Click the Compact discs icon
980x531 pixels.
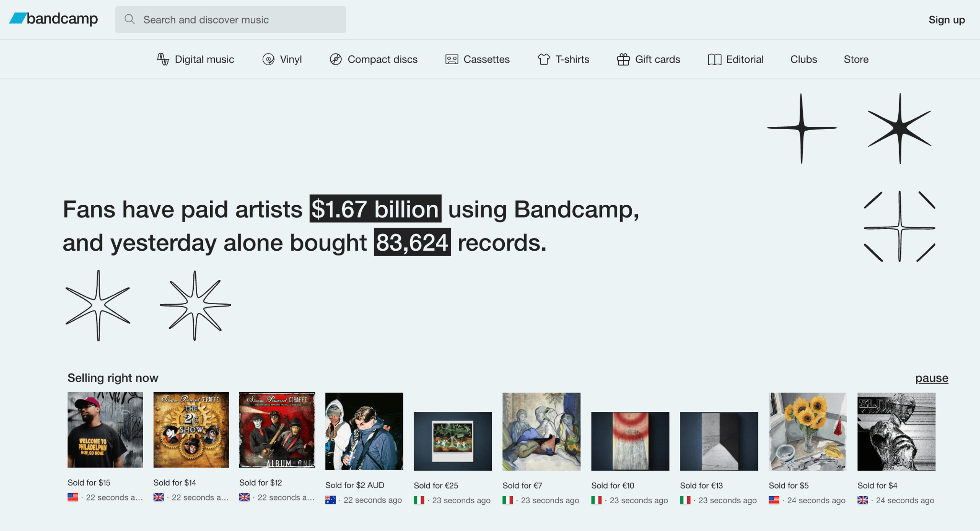336,59
